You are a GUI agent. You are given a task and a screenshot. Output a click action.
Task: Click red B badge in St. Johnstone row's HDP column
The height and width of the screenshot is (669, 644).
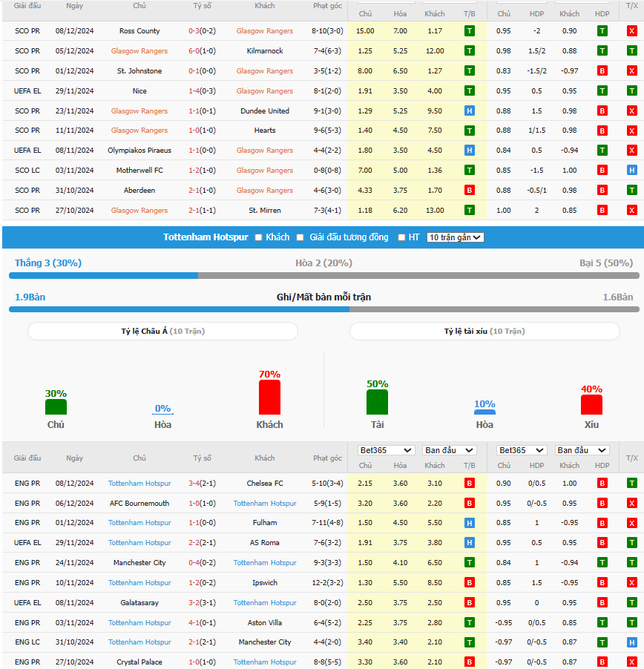click(602, 70)
